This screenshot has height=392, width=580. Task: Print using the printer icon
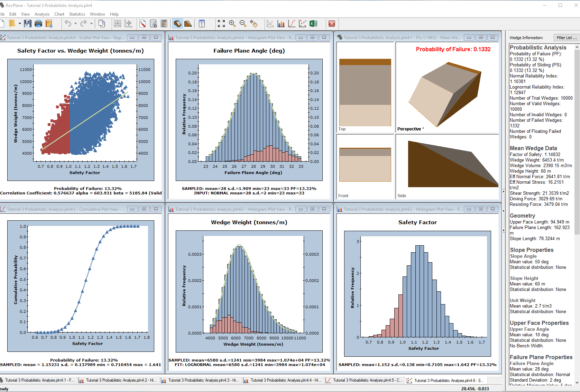pos(38,24)
